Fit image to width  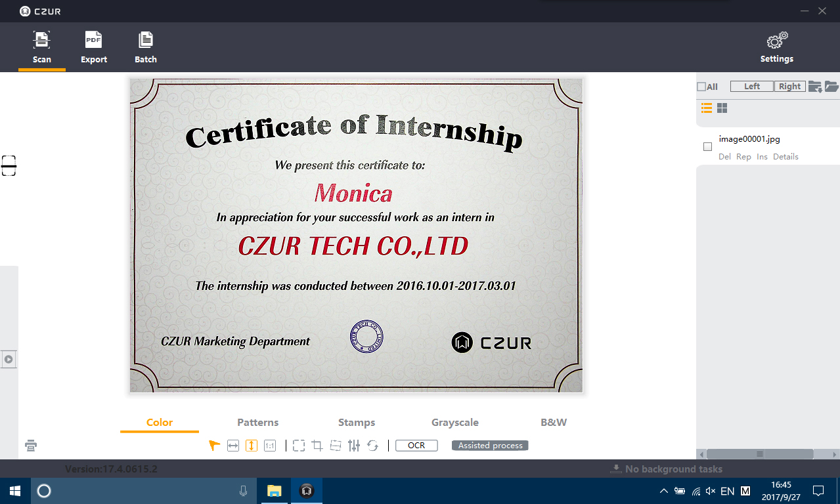[x=233, y=446]
